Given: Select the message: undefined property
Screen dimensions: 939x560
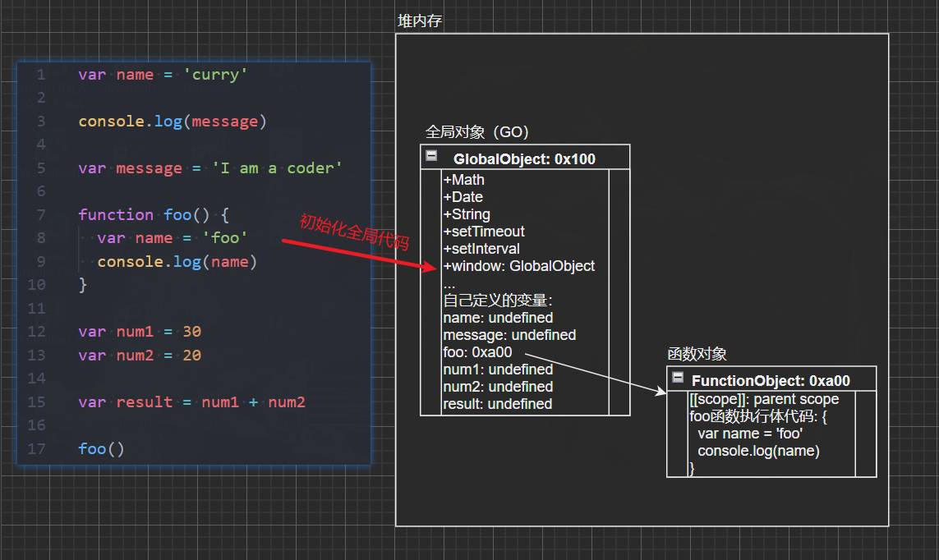Looking at the screenshot, I should (509, 335).
